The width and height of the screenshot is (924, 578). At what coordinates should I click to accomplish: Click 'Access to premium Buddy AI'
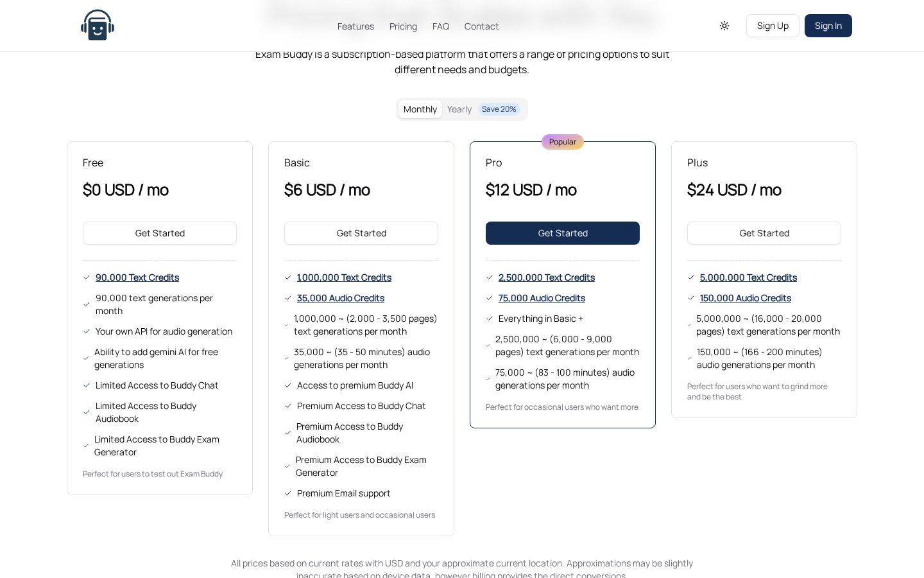[355, 385]
